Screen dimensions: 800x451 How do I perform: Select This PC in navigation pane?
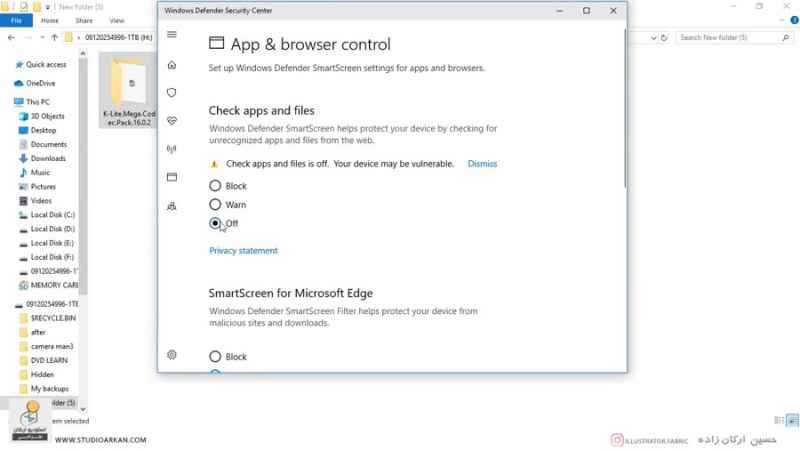click(32, 102)
